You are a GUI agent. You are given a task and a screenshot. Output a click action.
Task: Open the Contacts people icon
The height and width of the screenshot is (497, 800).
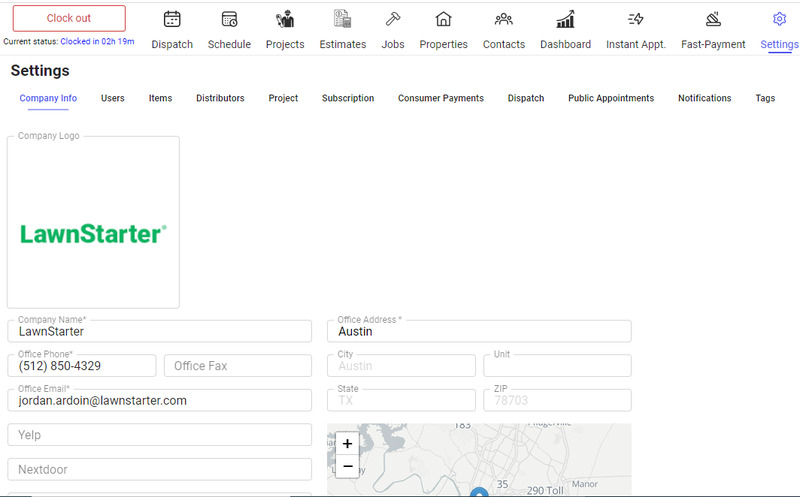coord(504,19)
